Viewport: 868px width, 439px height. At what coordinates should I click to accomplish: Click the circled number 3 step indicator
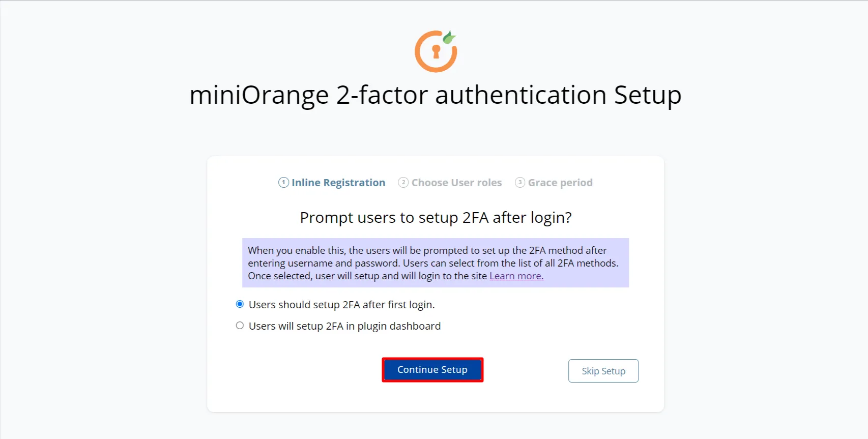tap(520, 182)
